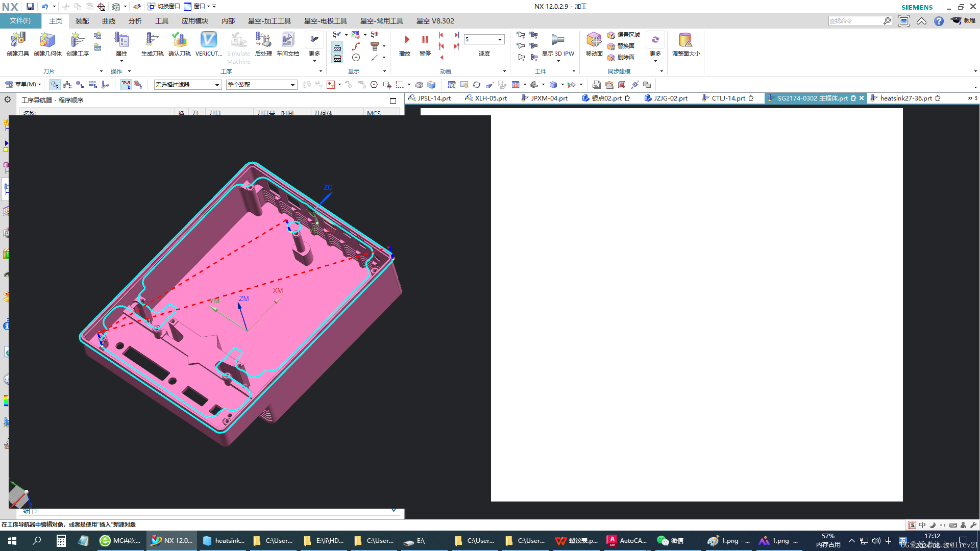Click the undo arrow icon
Screen dimensions: 980x551
[x=45, y=7]
